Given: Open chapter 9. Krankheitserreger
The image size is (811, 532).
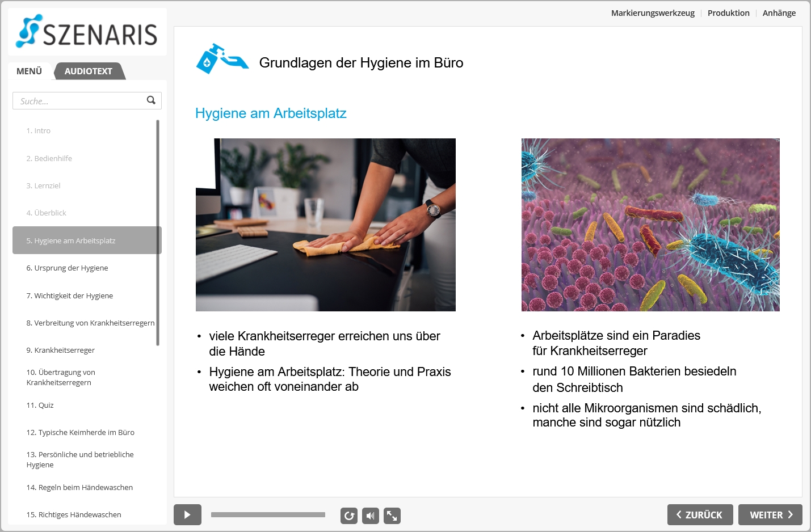Looking at the screenshot, I should pos(87,350).
